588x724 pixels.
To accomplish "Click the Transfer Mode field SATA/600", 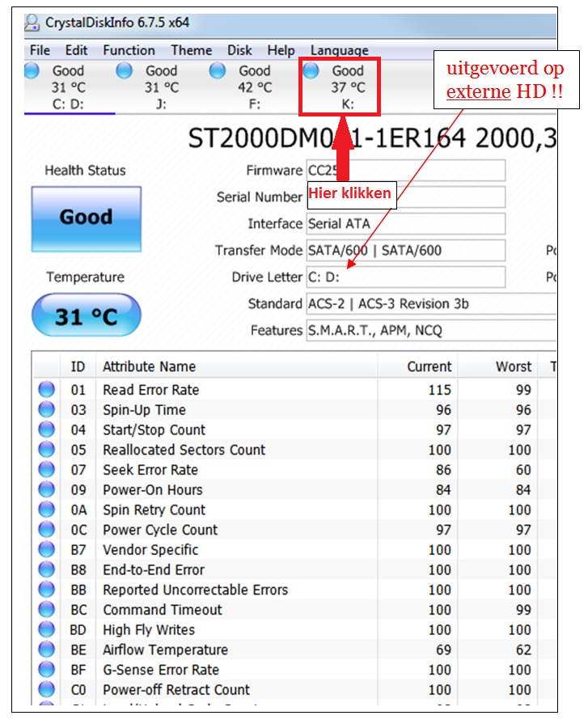I will [x=406, y=250].
